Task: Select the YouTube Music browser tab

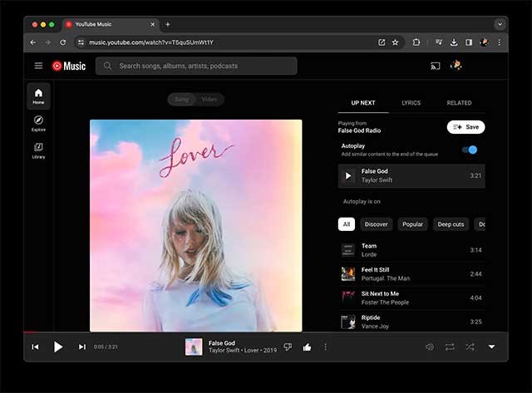Action: [x=111, y=24]
